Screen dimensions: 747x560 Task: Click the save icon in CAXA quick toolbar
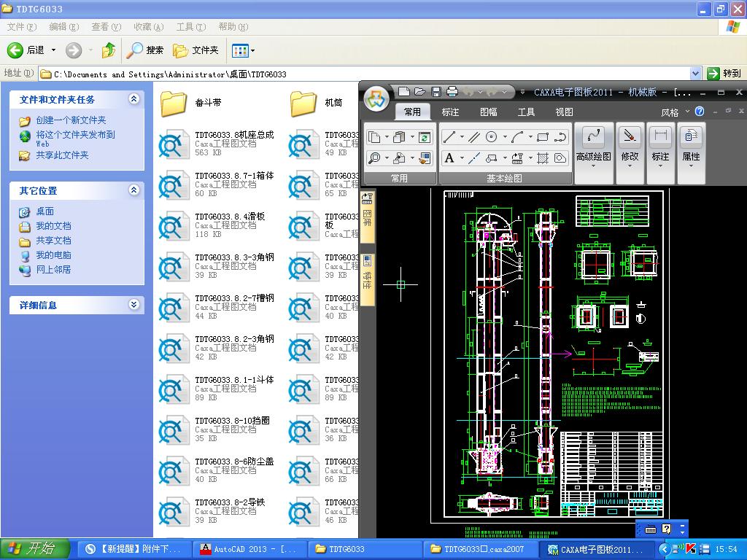point(436,92)
